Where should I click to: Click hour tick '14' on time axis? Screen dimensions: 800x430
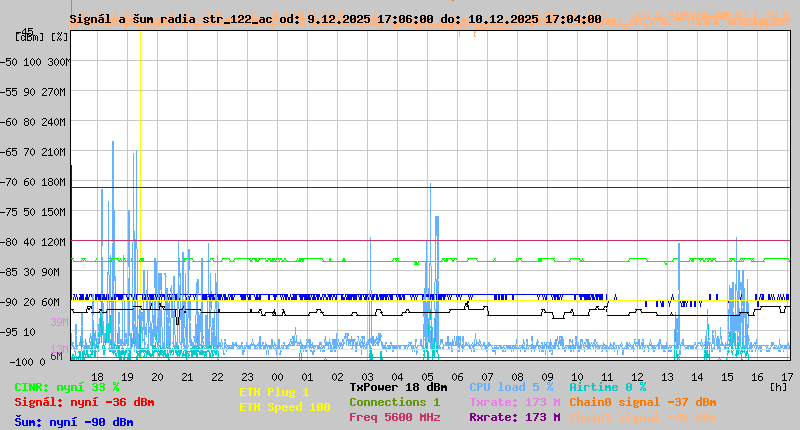point(697,377)
